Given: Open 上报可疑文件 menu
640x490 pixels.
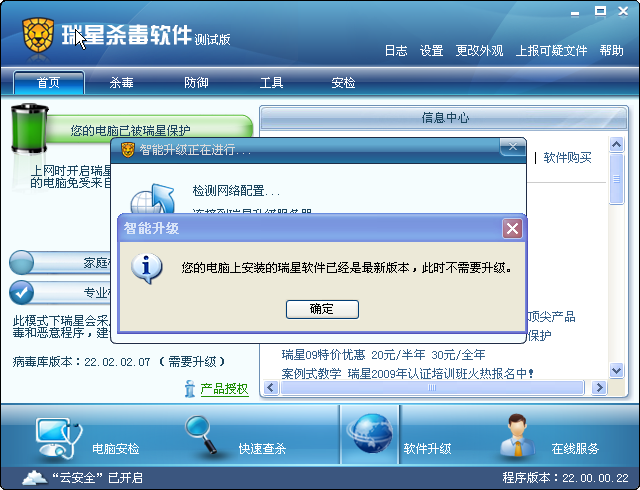Looking at the screenshot, I should pyautogui.click(x=551, y=51).
